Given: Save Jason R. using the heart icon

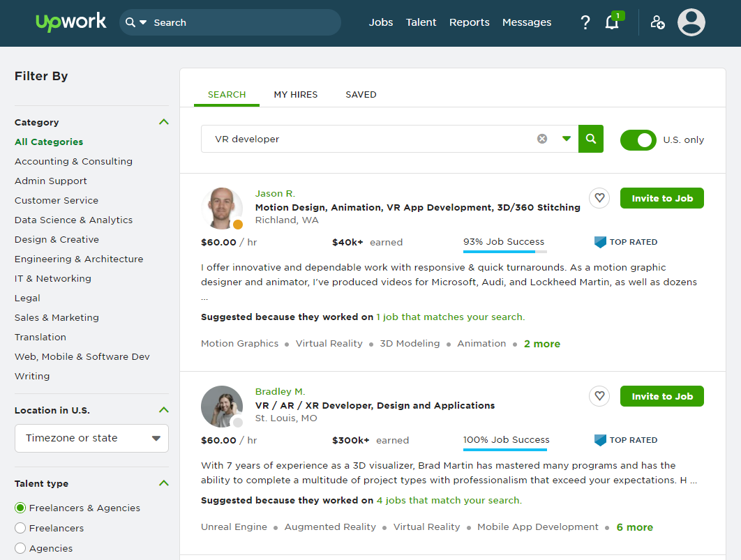Looking at the screenshot, I should coord(599,198).
